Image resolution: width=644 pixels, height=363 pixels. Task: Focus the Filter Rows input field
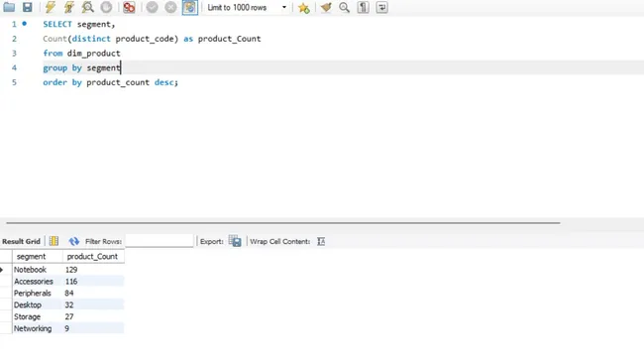pyautogui.click(x=159, y=241)
